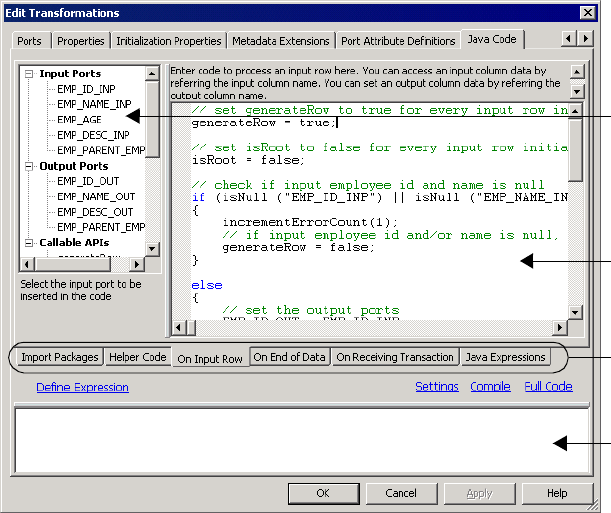This screenshot has height=513, width=611.
Task: Click the 'incrementErrorCount(1);' code line
Action: tap(310, 222)
